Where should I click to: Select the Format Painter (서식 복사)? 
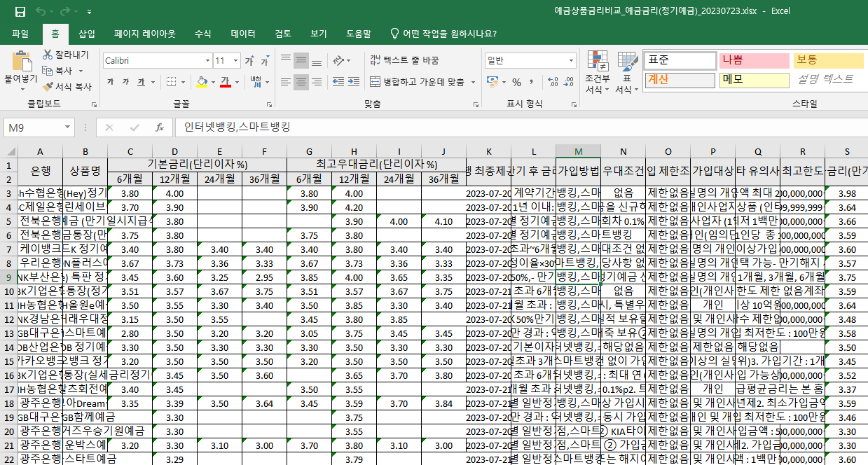coord(67,87)
